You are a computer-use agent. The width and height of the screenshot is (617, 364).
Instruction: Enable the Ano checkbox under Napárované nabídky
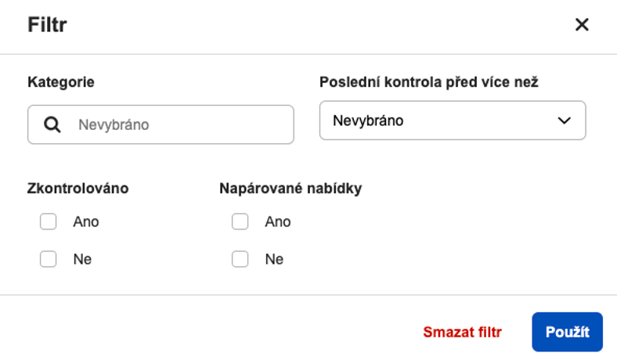pyautogui.click(x=240, y=222)
